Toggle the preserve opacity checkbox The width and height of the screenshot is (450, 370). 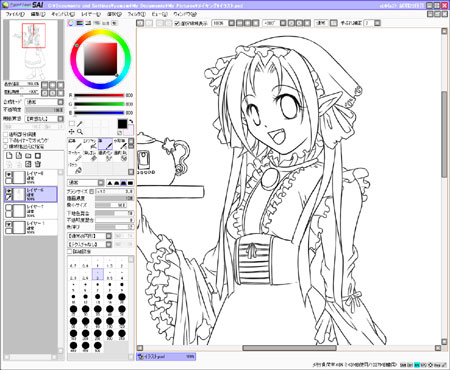click(x=5, y=134)
